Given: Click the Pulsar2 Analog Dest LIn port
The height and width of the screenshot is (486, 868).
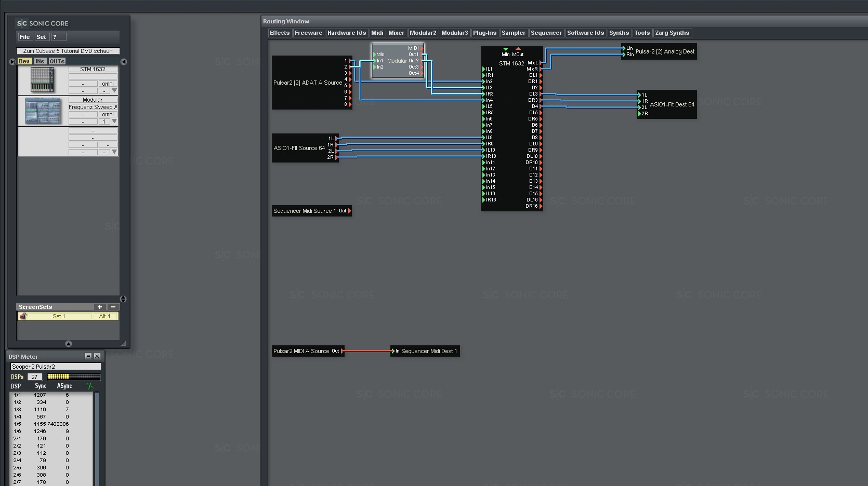Looking at the screenshot, I should pyautogui.click(x=624, y=48).
